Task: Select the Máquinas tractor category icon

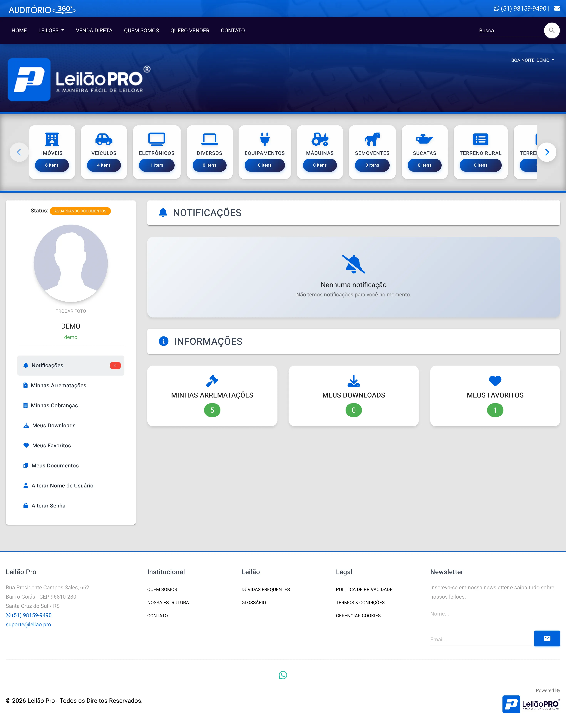Action: (x=319, y=139)
